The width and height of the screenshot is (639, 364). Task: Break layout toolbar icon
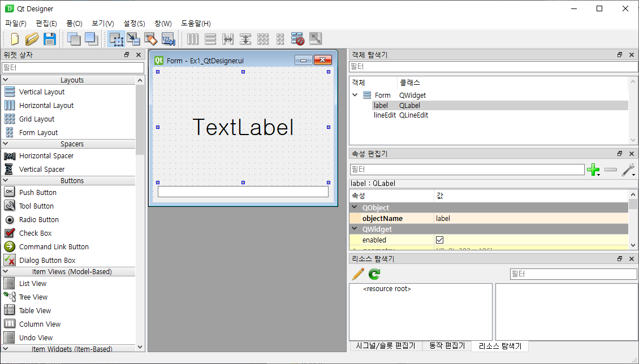tap(298, 39)
